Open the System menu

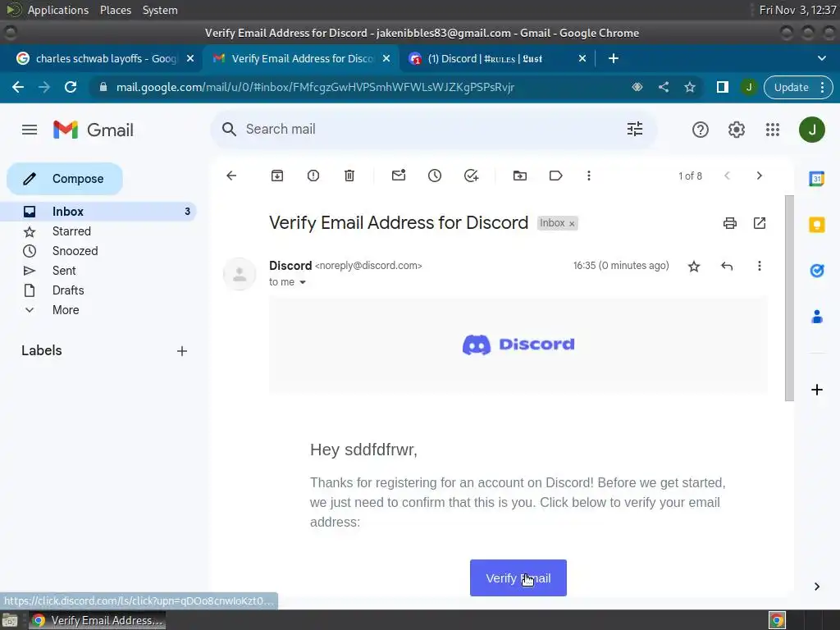coord(160,10)
